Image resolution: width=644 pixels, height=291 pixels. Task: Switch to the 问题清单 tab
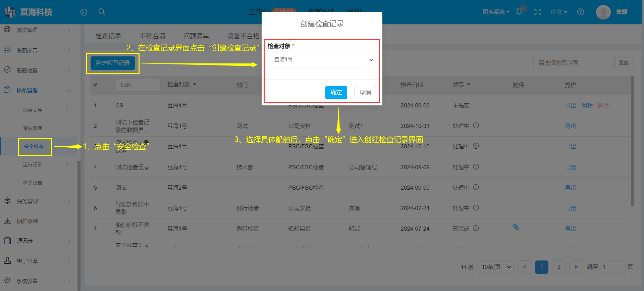pyautogui.click(x=196, y=36)
